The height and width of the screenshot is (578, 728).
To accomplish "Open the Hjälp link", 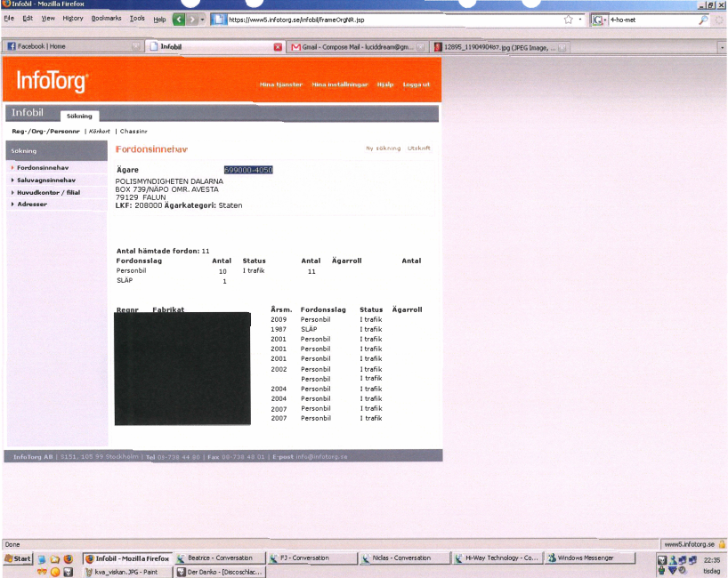I will 384,84.
